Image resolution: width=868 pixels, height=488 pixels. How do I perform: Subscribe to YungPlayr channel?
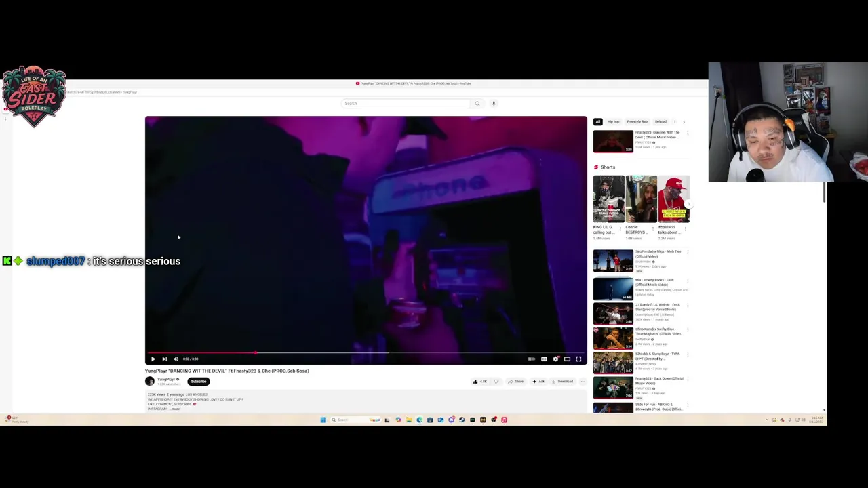(x=199, y=381)
